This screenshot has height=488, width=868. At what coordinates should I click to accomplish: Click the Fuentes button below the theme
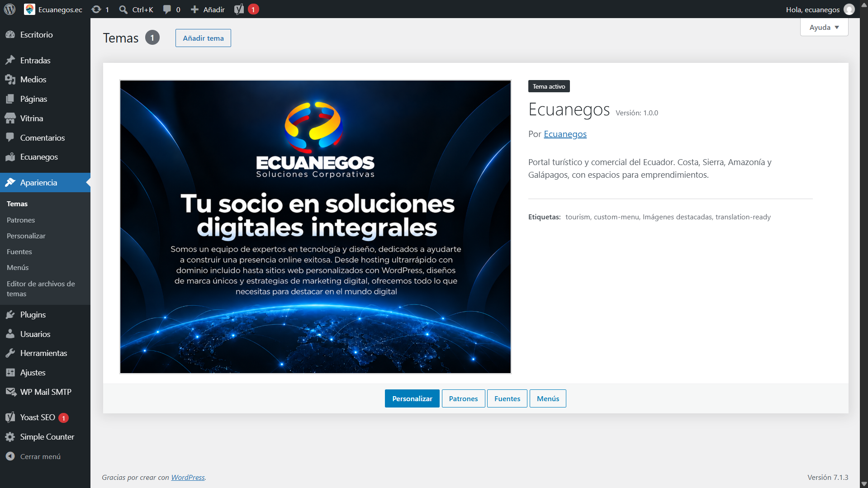click(507, 398)
